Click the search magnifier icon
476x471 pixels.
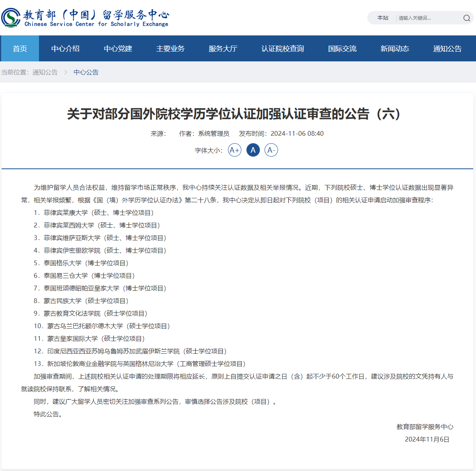[x=467, y=18]
